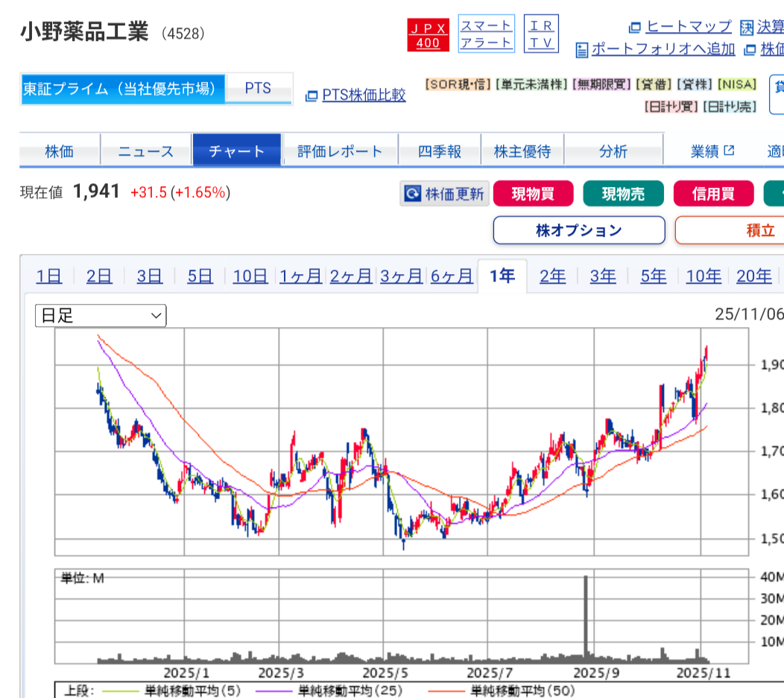Click the 積立 button

730,230
